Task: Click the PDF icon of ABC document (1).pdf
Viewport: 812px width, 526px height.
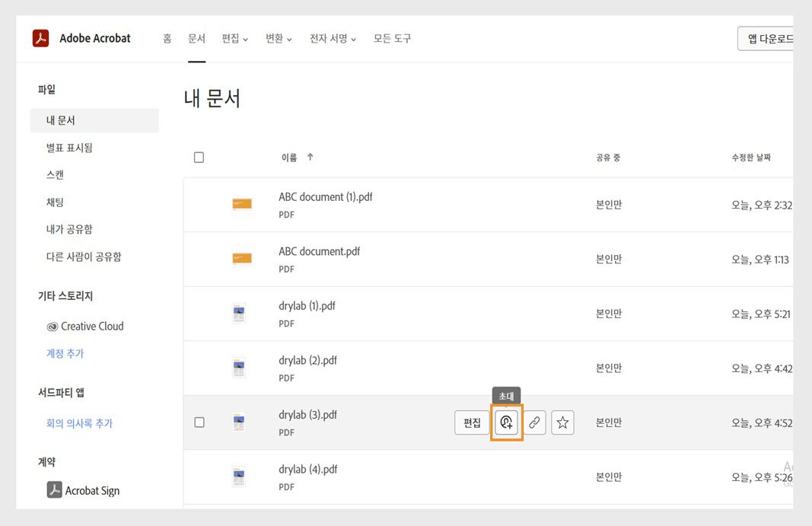Action: pos(242,204)
